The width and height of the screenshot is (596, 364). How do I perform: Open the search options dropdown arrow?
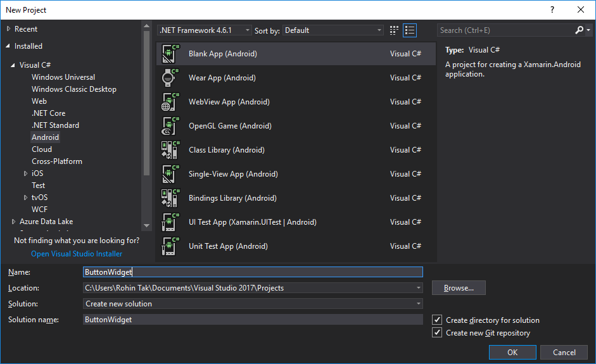click(x=588, y=30)
